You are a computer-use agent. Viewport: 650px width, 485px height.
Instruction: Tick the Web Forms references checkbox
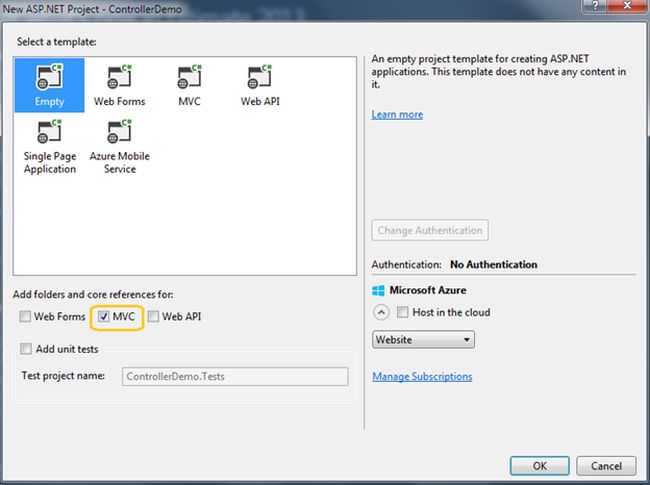point(25,317)
